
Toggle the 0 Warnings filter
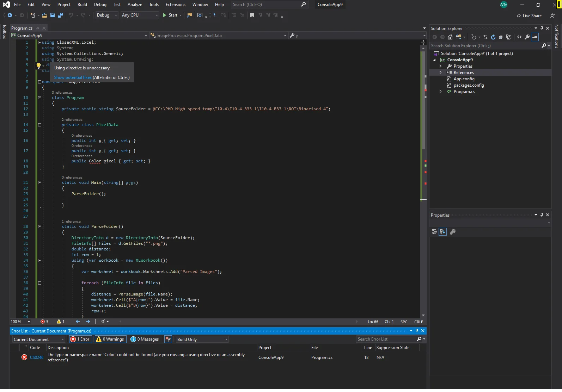pyautogui.click(x=110, y=339)
